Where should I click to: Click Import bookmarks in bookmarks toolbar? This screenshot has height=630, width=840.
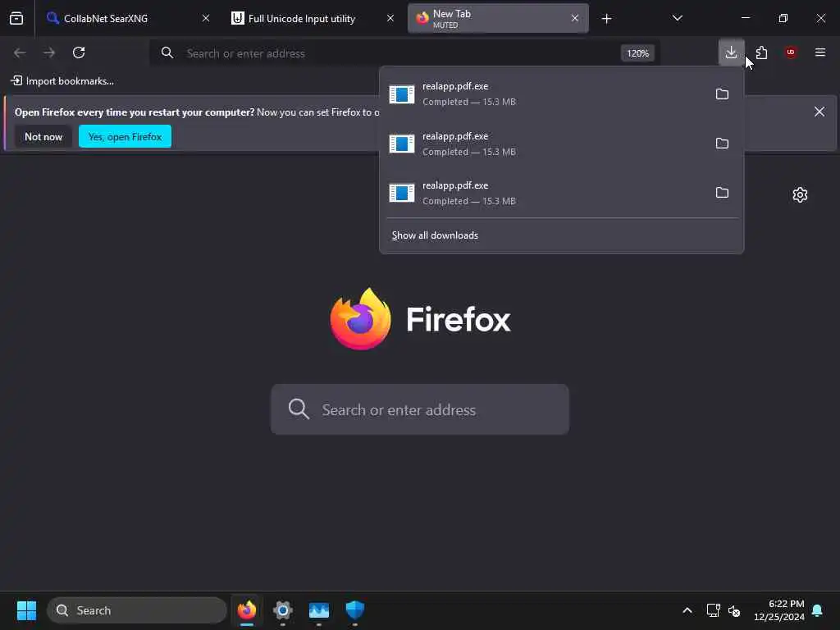click(62, 81)
